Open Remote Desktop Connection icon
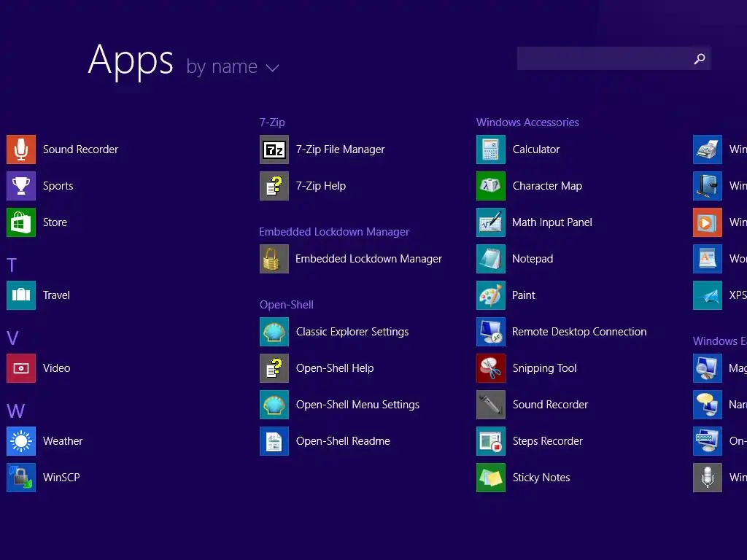The height and width of the screenshot is (560, 747). point(491,332)
